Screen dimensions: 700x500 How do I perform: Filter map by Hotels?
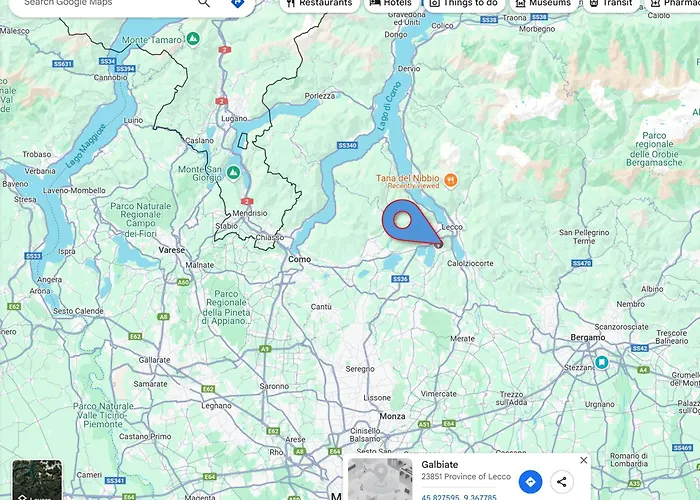coord(389,4)
